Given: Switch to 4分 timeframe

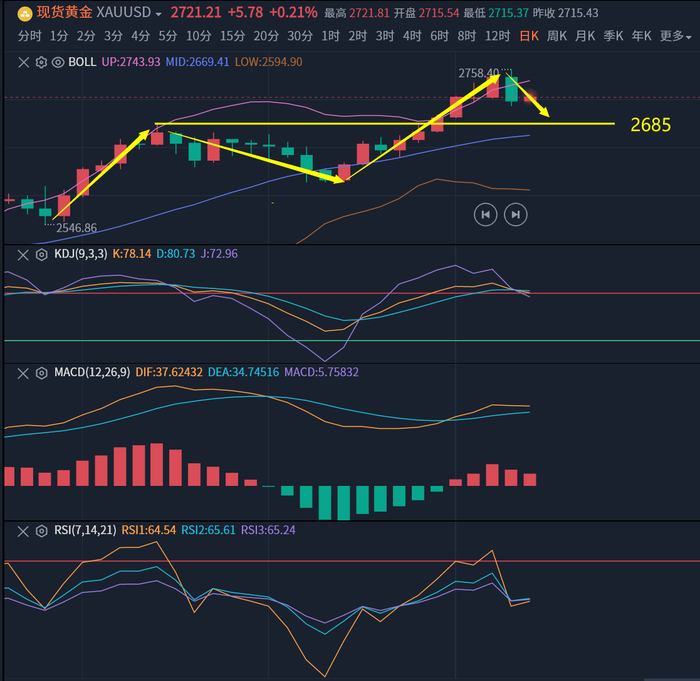Looking at the screenshot, I should 140,36.
